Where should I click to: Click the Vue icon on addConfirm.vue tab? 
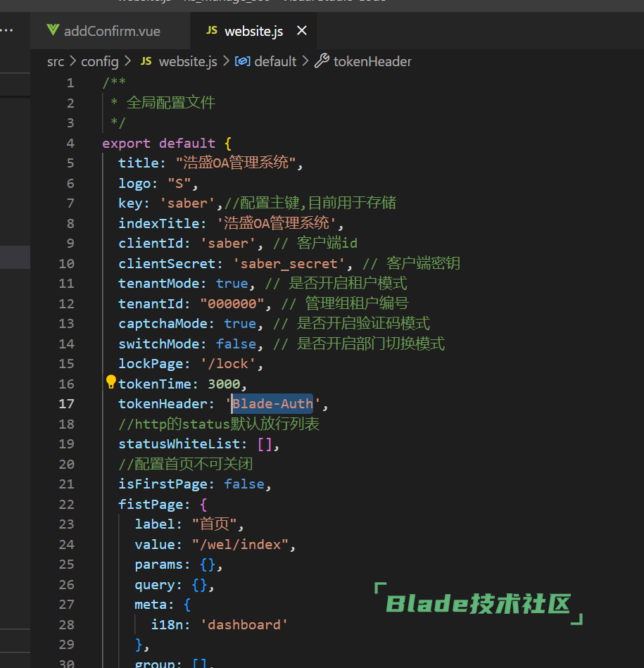[53, 30]
